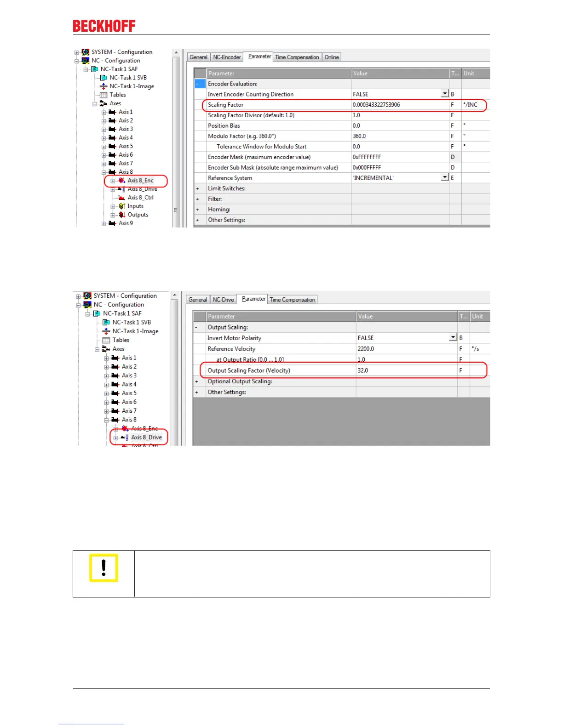Screen dimensions: 563x728
Task: Expand the Optional Output Scaling group
Action: pos(197,381)
